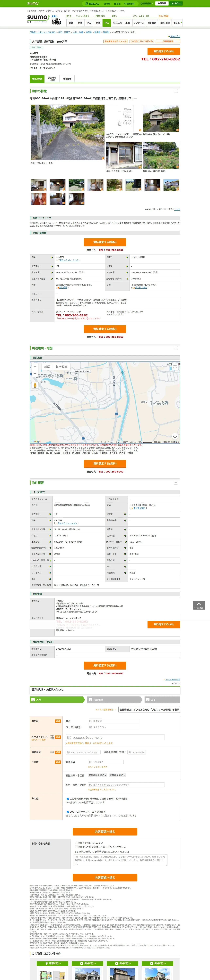
Task: Toggle fullscreen map view
Action: click(x=175, y=367)
